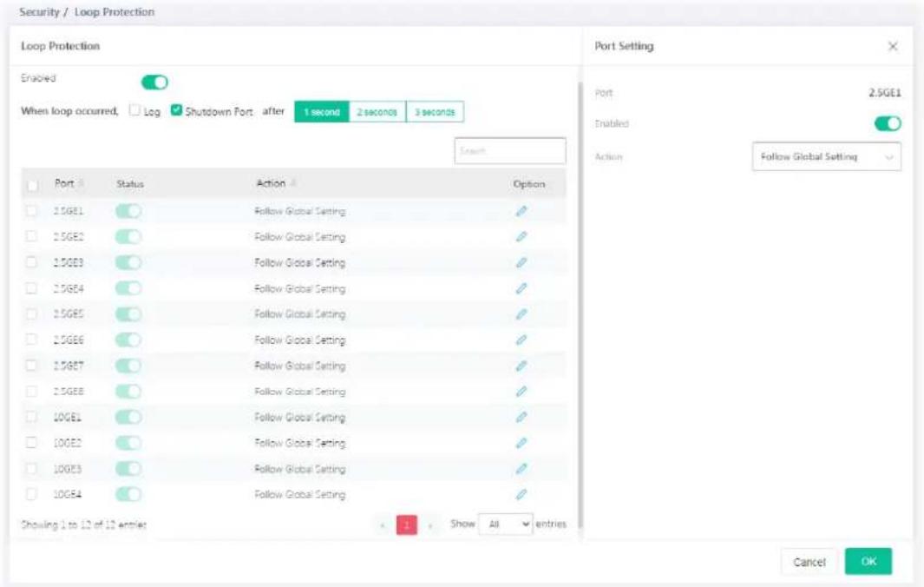The height and width of the screenshot is (587, 924).
Task: Edit port 2.5GE7 with its pencil icon
Action: [521, 366]
